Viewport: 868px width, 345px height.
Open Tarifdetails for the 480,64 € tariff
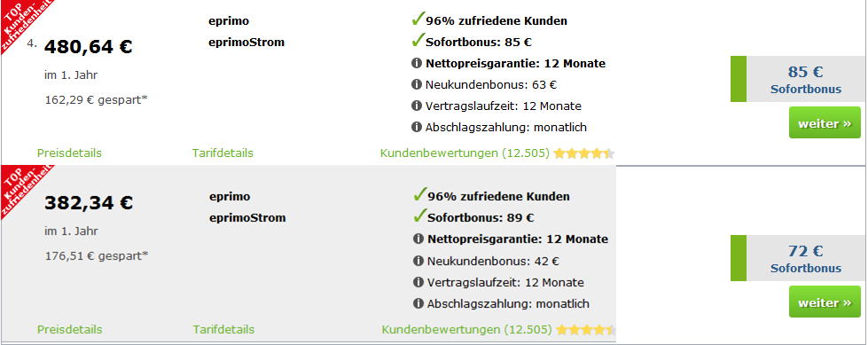pos(223,153)
